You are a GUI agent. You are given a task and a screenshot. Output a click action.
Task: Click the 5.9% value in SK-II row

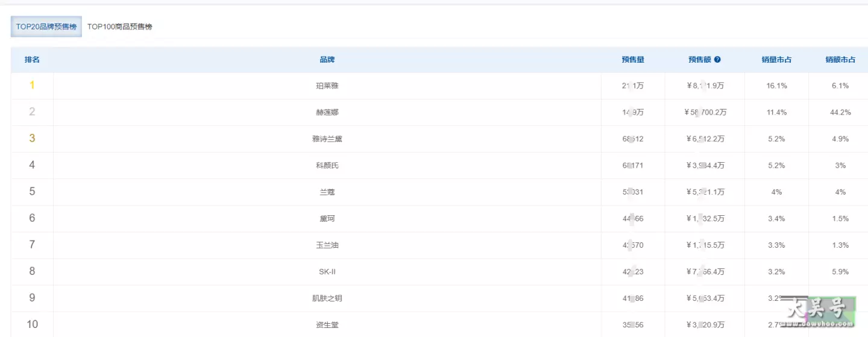point(840,272)
